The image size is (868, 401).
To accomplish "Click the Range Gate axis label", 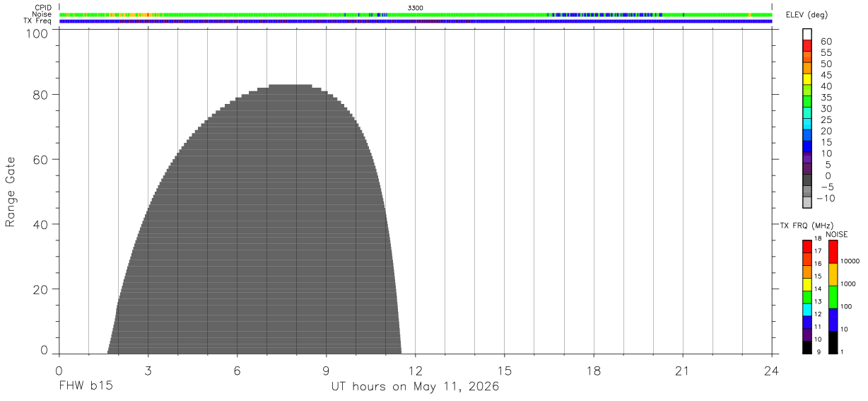I will pos(11,192).
